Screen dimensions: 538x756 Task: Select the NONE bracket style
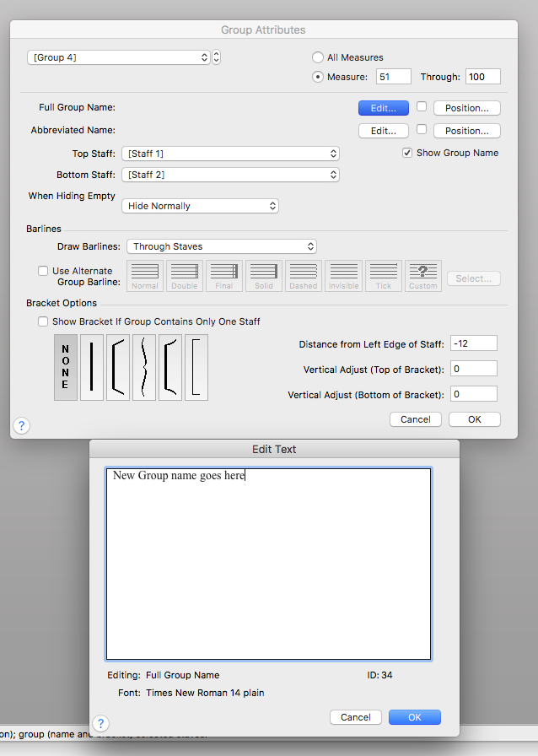coord(65,367)
